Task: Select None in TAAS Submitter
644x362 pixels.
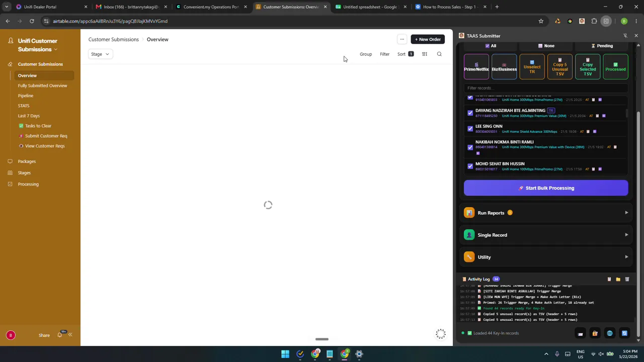Action: point(546,46)
